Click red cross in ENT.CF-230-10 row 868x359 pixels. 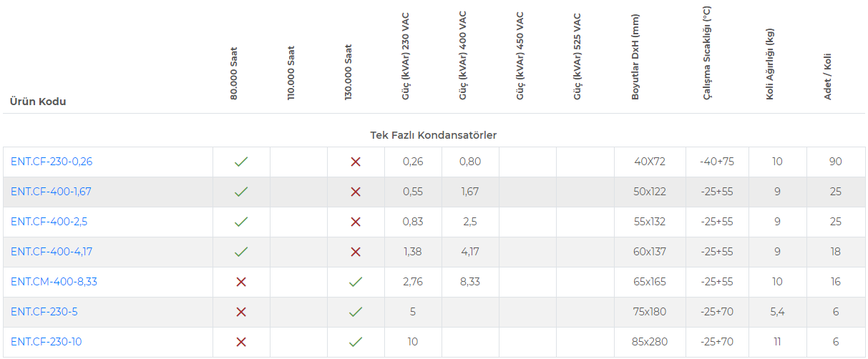click(241, 342)
